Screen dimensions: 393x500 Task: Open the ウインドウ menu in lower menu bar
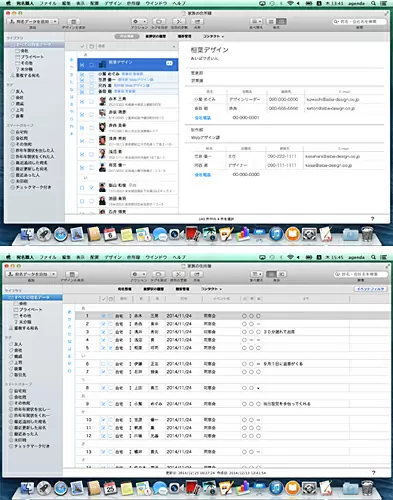pyautogui.click(x=156, y=257)
